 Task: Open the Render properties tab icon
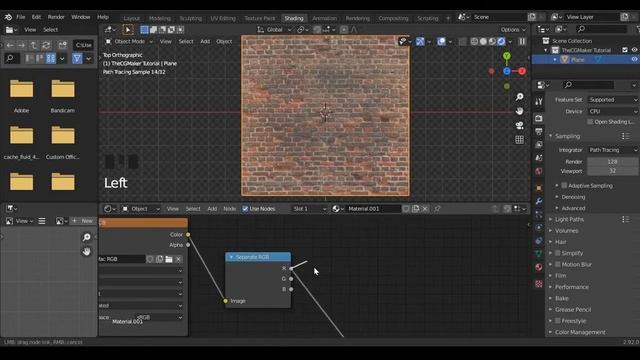(x=539, y=118)
